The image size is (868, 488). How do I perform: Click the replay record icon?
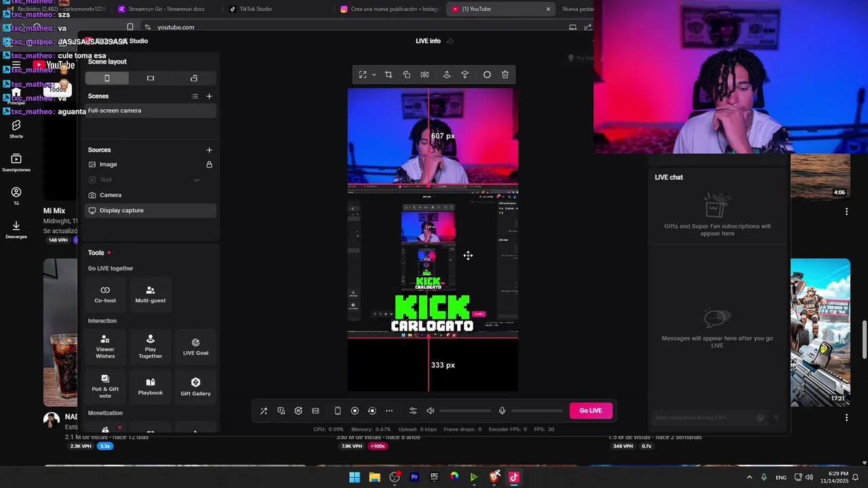pos(372,411)
